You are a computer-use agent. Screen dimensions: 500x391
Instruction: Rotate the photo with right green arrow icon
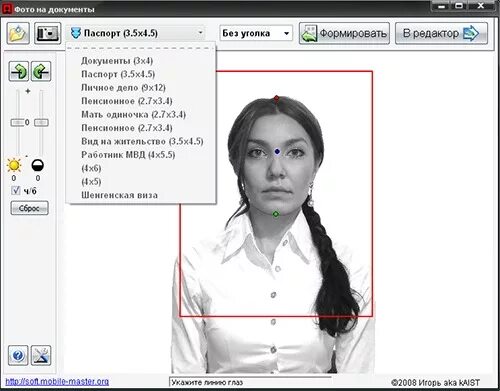click(41, 71)
